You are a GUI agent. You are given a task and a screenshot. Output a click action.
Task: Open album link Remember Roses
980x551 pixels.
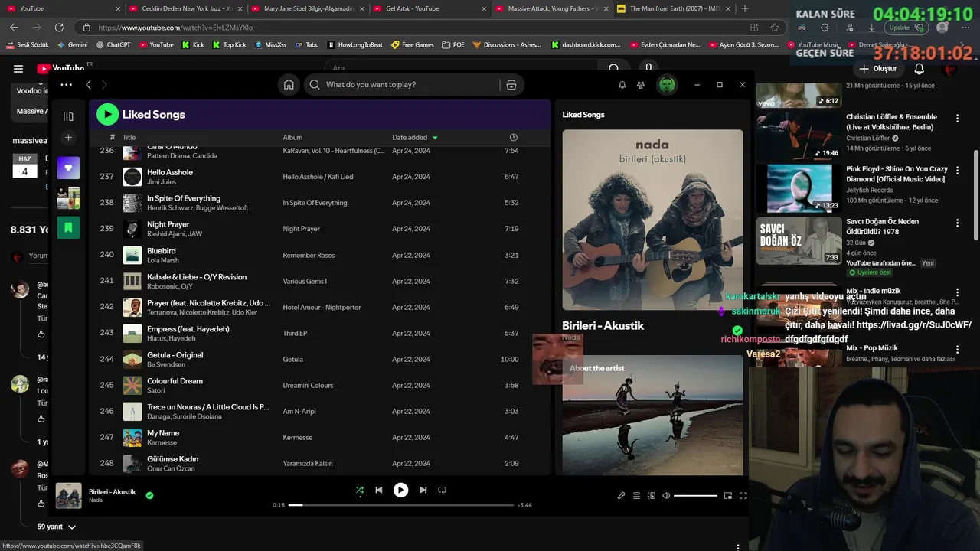[309, 255]
